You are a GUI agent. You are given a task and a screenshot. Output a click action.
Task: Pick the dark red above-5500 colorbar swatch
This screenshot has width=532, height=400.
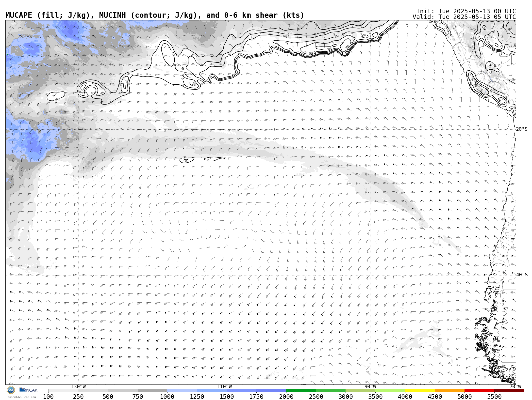coord(509,391)
